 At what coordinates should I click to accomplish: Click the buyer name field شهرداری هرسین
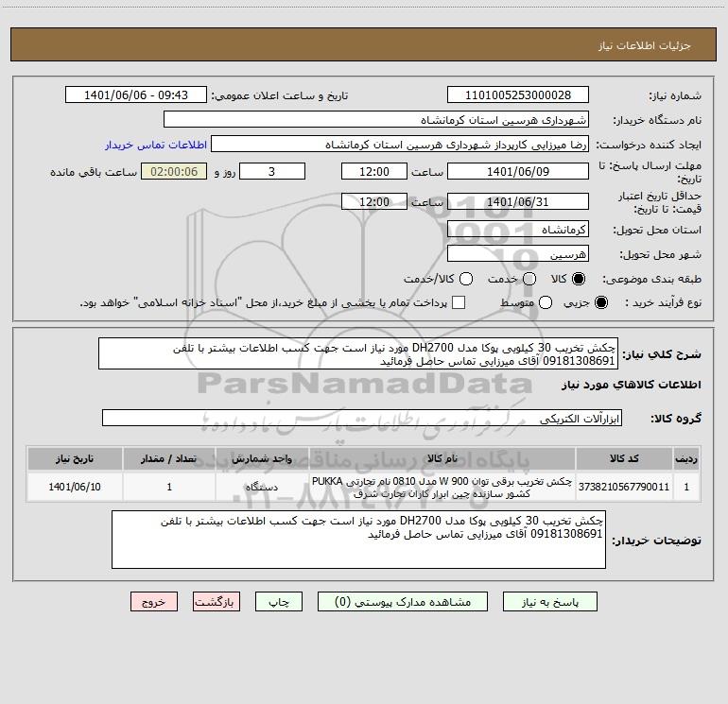376,120
